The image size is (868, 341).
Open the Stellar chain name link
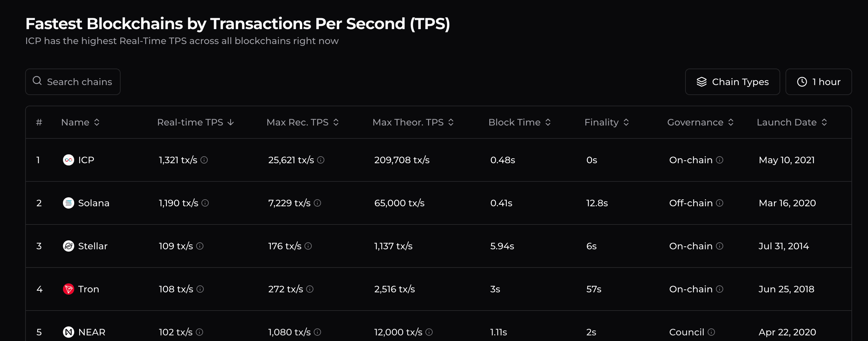pyautogui.click(x=93, y=246)
